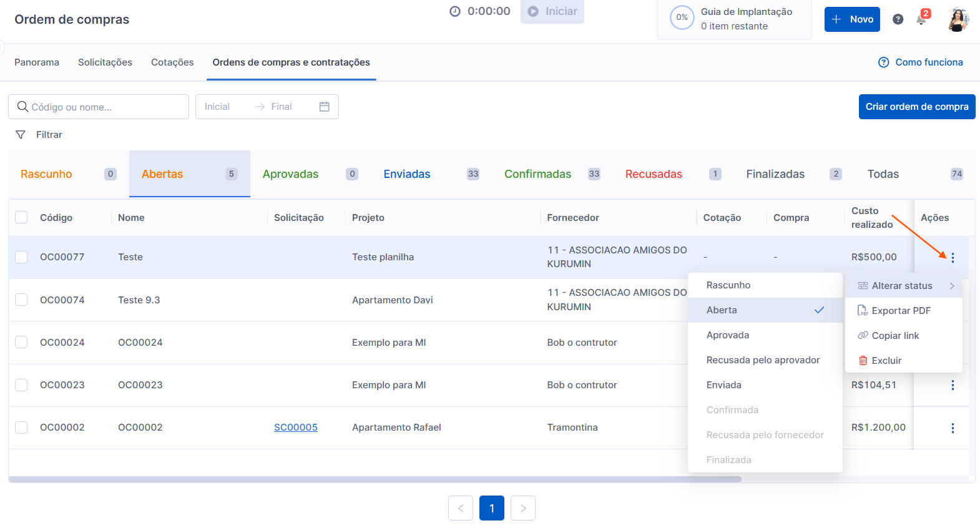Go to next page arrow
Image resolution: width=980 pixels, height=528 pixels.
tap(523, 508)
